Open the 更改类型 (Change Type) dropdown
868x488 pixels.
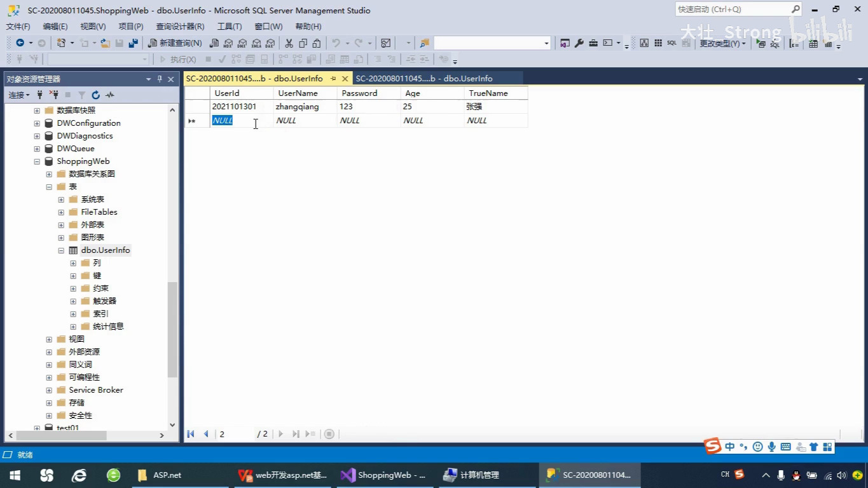722,43
